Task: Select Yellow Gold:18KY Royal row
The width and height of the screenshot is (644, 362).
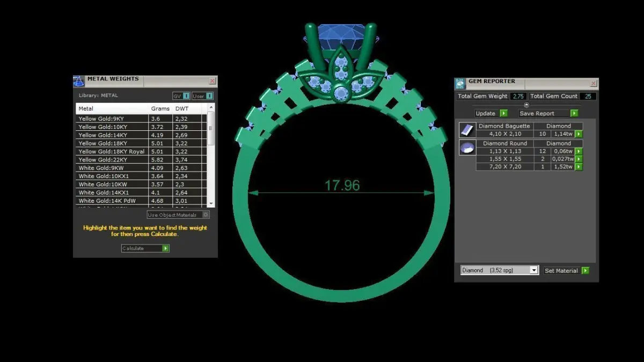Action: tap(140, 151)
